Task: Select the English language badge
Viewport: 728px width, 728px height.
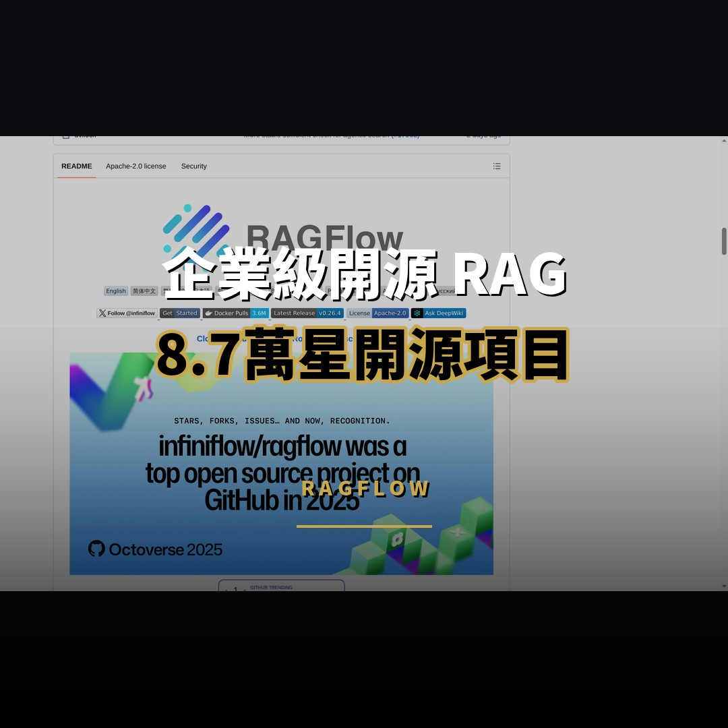Action: (x=116, y=291)
